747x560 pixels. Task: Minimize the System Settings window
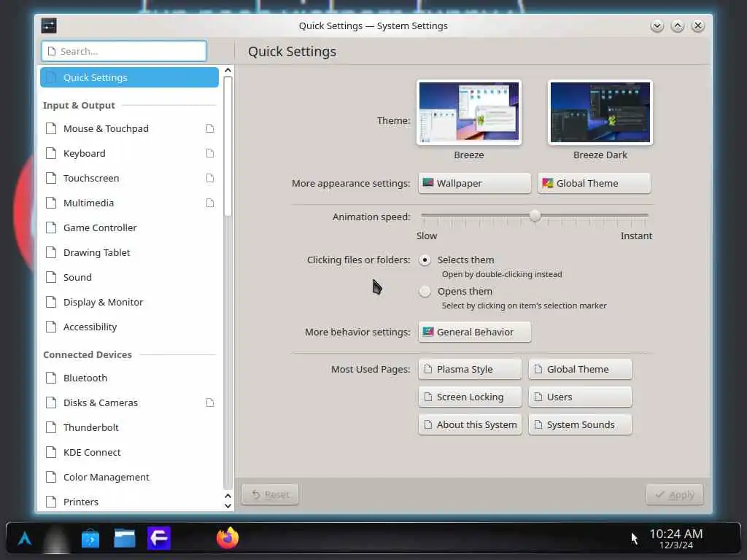click(657, 26)
